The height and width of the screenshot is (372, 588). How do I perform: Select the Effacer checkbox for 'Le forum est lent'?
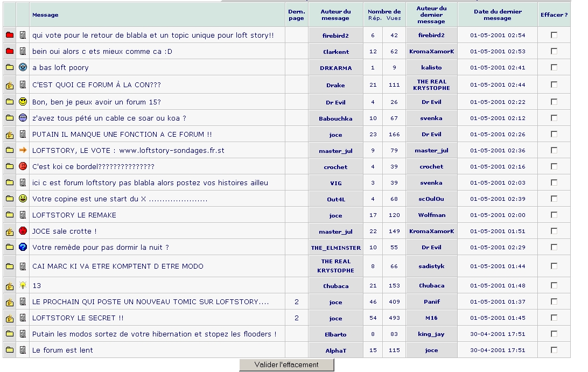(554, 350)
